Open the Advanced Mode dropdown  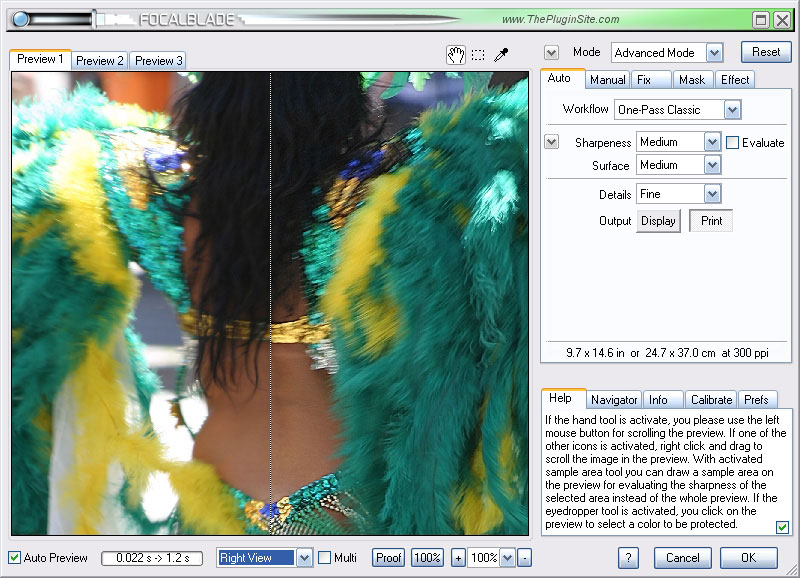(x=714, y=52)
